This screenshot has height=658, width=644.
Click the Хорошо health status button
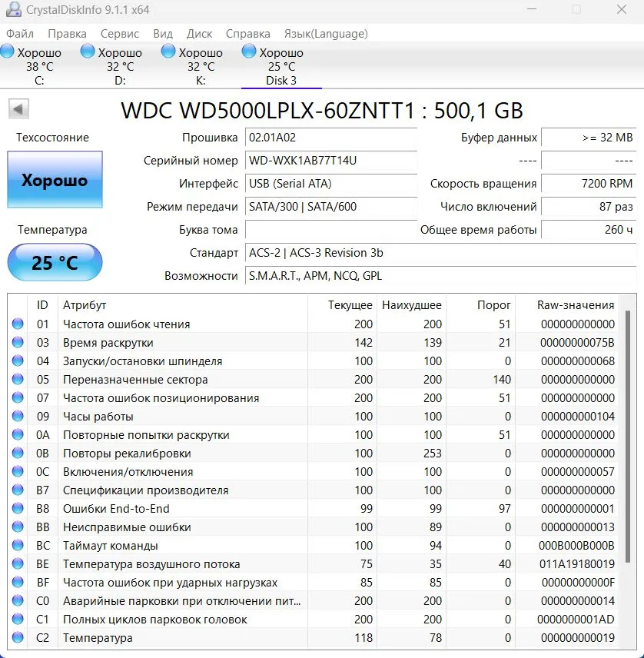[55, 180]
